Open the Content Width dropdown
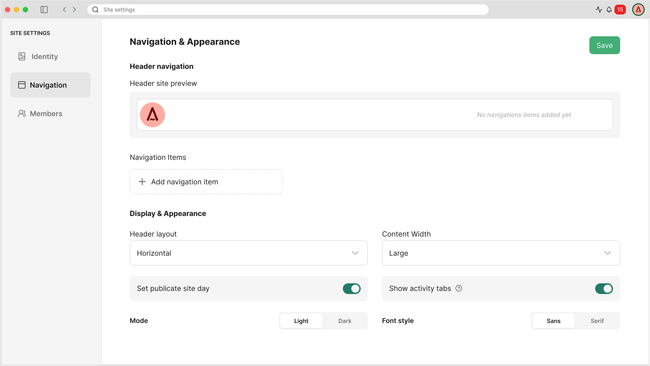This screenshot has height=366, width=650. point(501,253)
